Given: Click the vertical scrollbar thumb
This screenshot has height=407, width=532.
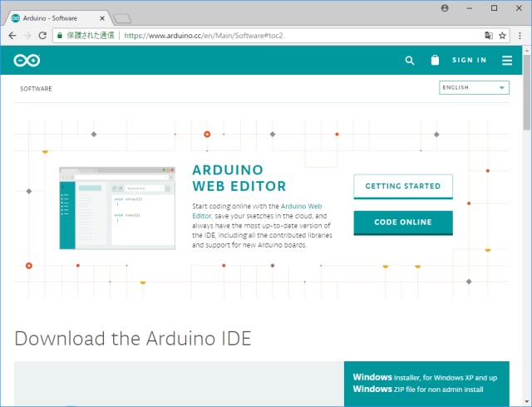Looking at the screenshot, I should pos(526,92).
